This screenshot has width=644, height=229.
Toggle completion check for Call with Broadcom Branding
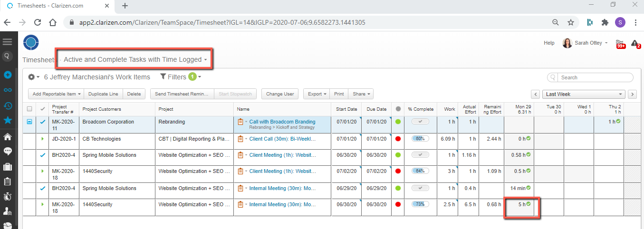420,122
